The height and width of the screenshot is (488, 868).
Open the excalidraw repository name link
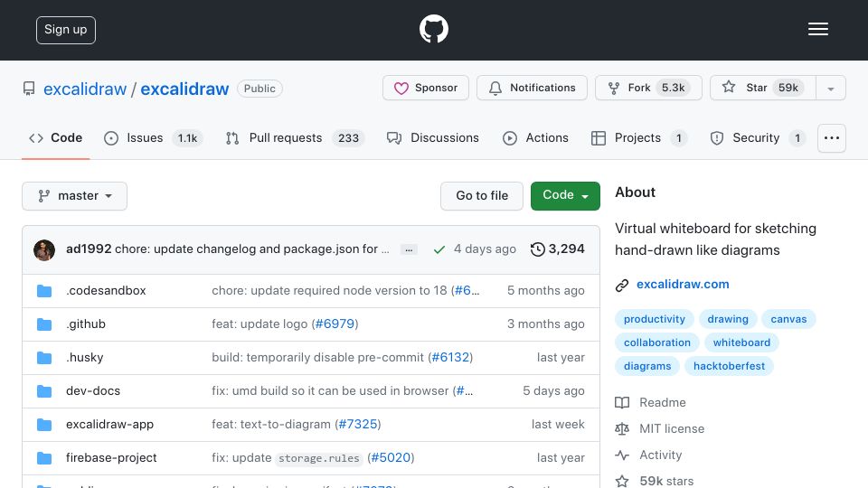coord(184,89)
